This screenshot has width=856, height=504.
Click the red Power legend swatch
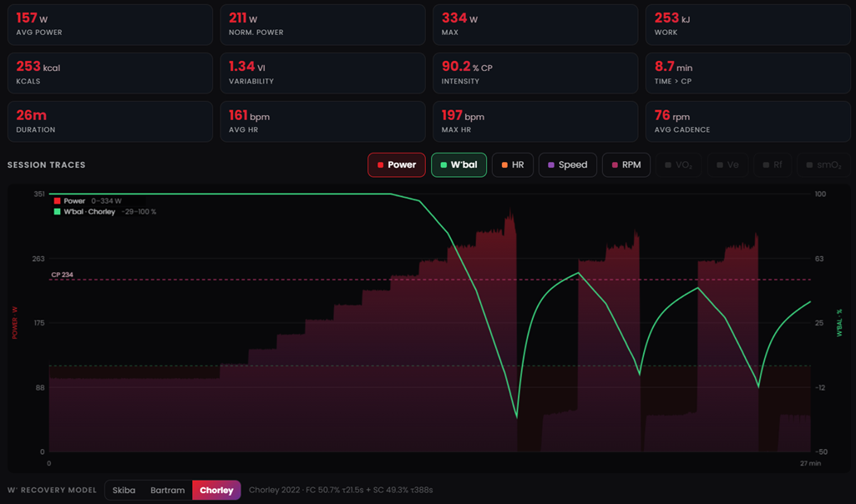point(58,201)
